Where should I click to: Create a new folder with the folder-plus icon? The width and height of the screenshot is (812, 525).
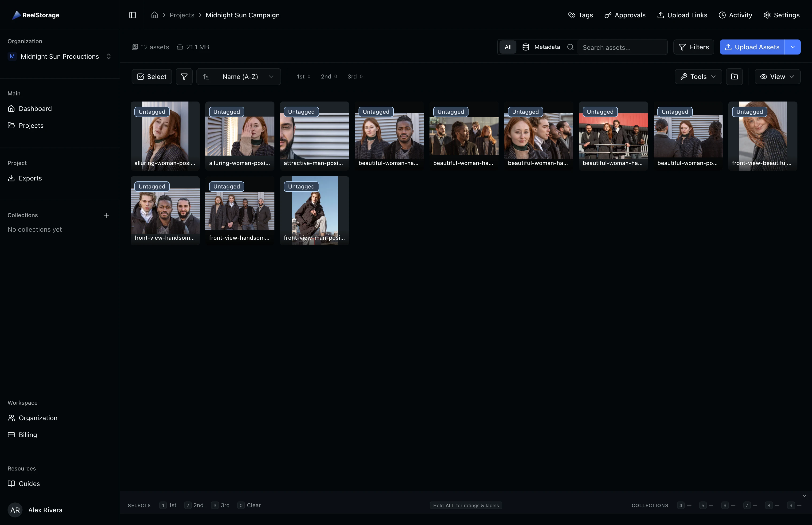click(734, 76)
